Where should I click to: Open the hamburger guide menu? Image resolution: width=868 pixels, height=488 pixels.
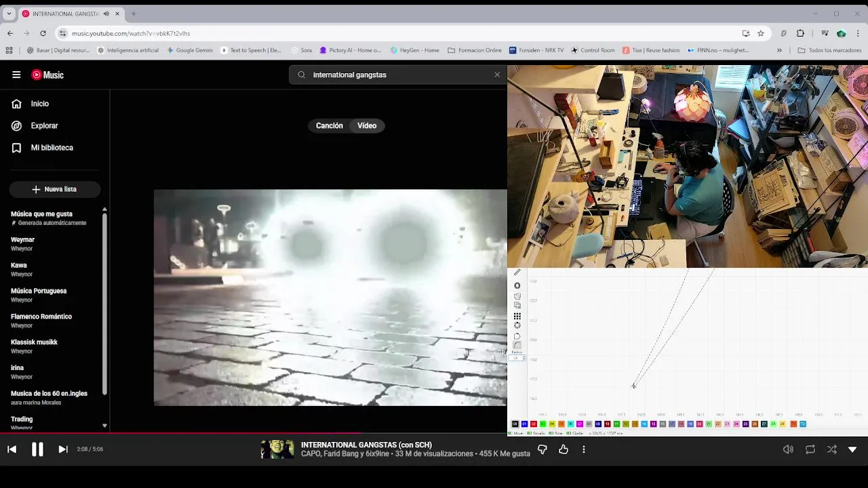coord(16,75)
